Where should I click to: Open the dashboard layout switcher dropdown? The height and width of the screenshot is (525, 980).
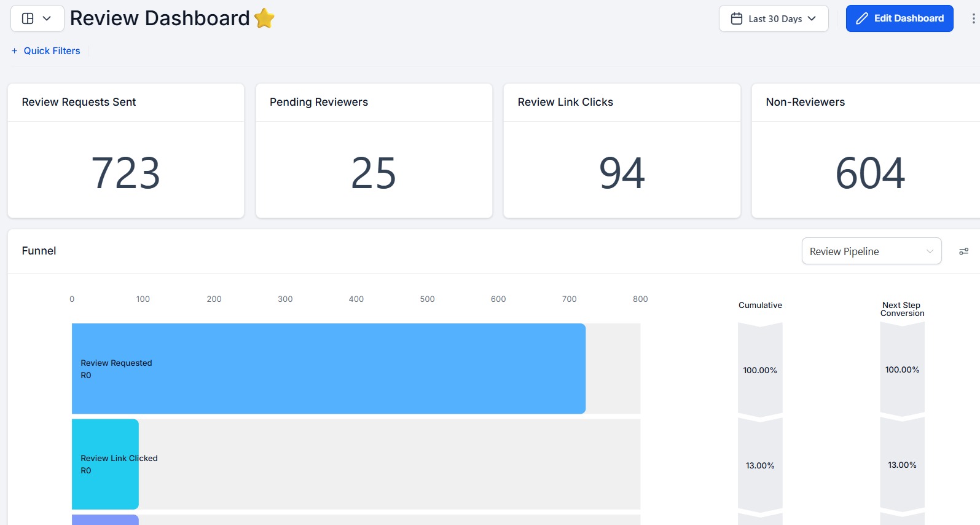click(37, 18)
